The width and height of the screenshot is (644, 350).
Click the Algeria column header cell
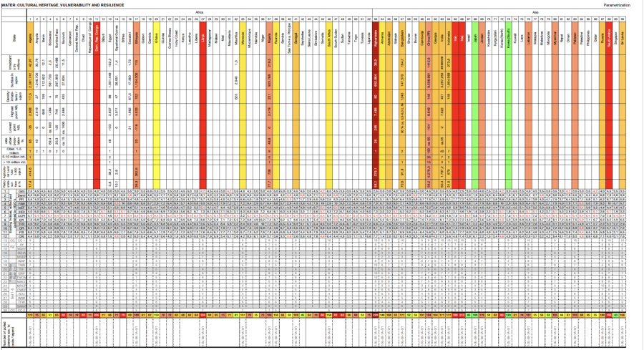(x=29, y=35)
